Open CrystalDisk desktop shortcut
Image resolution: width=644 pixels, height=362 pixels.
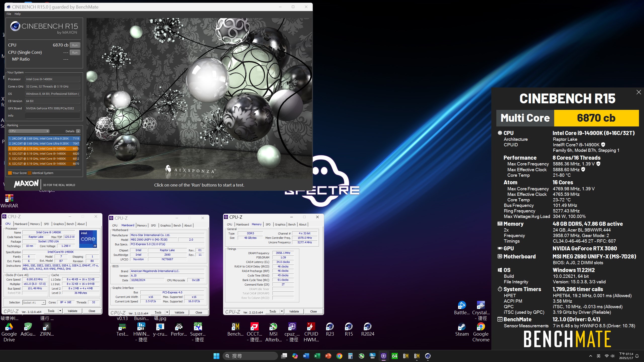481,311
